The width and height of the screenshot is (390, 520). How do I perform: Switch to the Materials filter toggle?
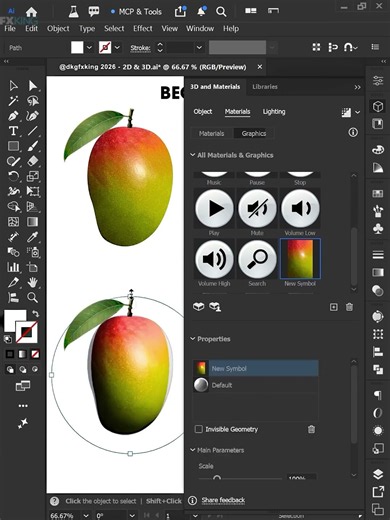click(x=211, y=134)
